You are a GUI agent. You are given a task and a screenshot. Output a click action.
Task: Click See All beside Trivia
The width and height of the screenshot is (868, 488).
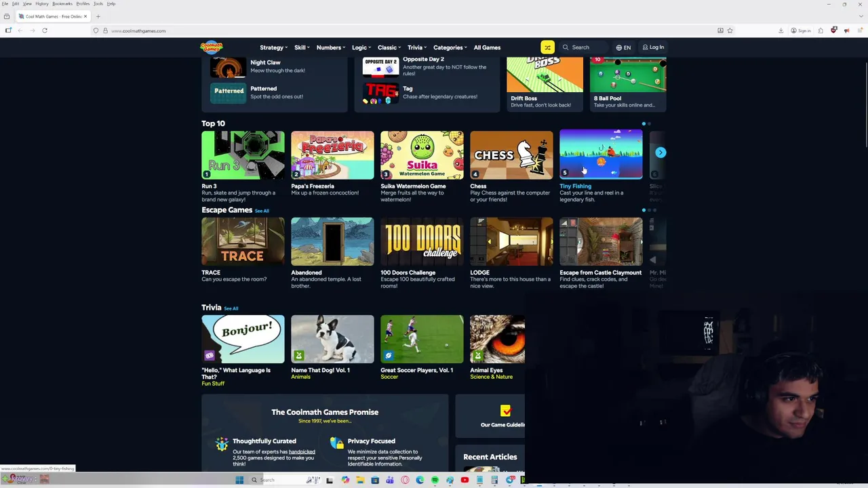[231, 308]
